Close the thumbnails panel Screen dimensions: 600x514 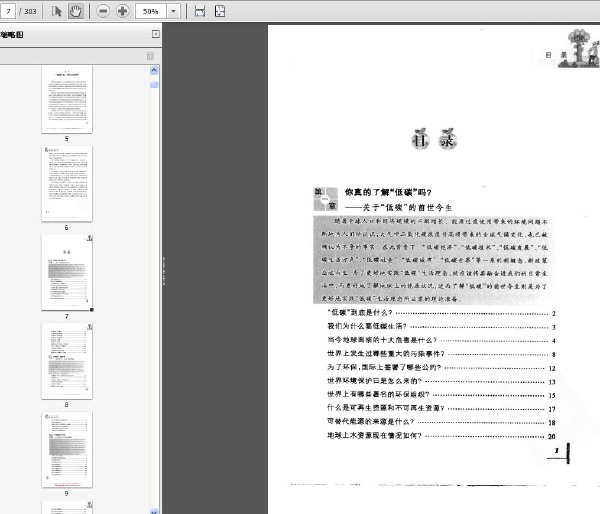pos(156,34)
